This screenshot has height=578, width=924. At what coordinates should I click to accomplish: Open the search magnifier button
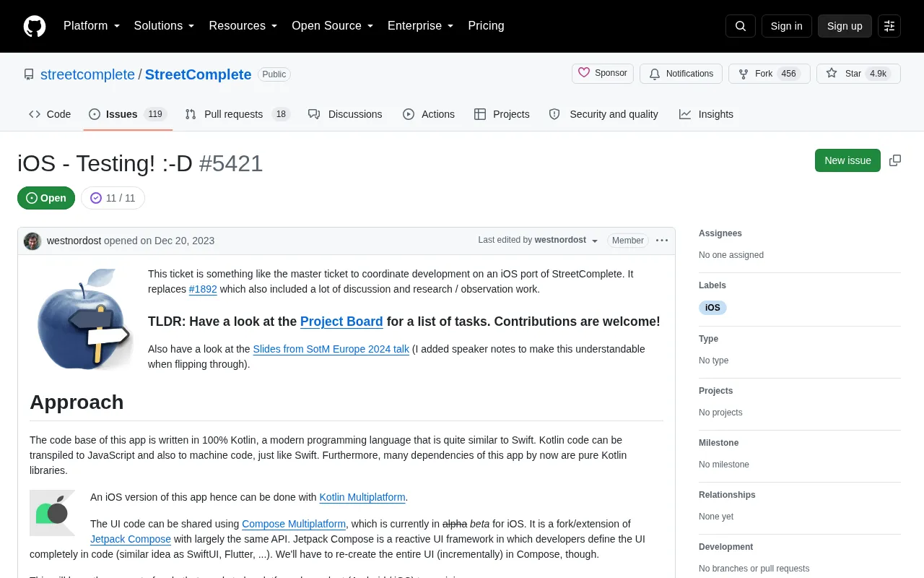[x=741, y=26]
